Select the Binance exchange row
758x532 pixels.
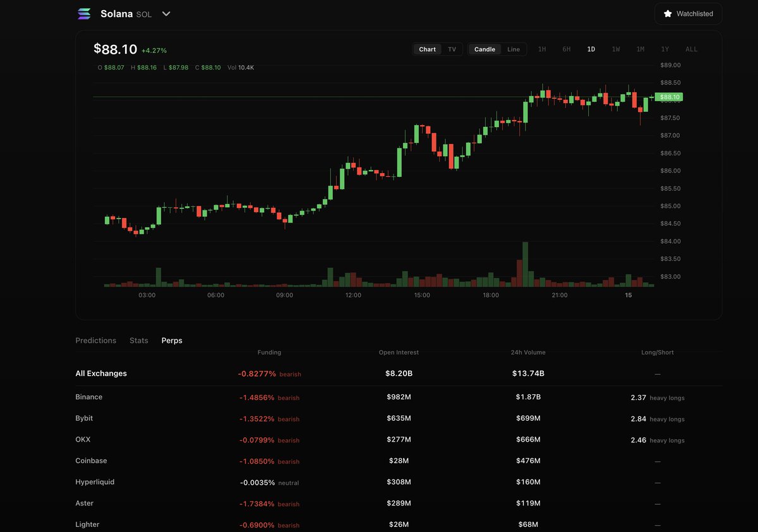[x=399, y=397]
